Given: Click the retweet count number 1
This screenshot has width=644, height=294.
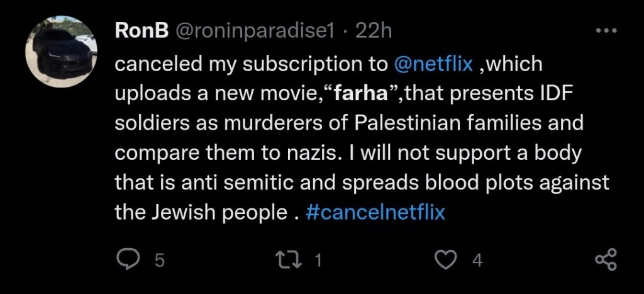Looking at the screenshot, I should pyautogui.click(x=318, y=260).
